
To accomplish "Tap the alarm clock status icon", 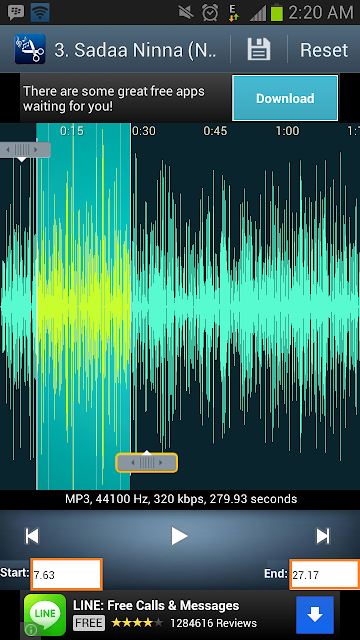I will click(210, 13).
